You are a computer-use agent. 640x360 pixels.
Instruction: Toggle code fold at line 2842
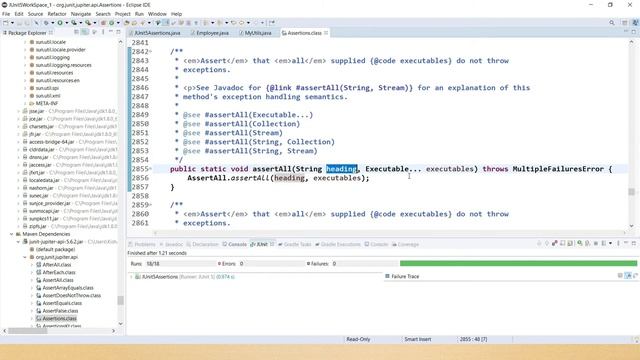150,51
